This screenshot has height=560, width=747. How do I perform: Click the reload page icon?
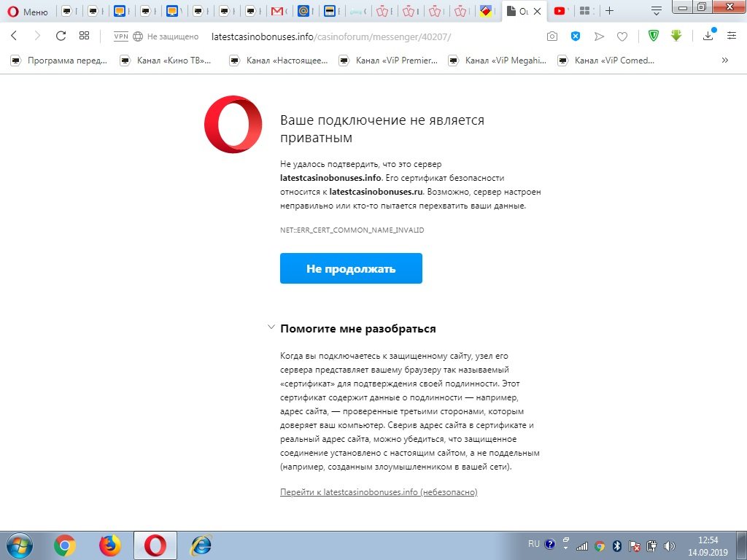click(61, 36)
